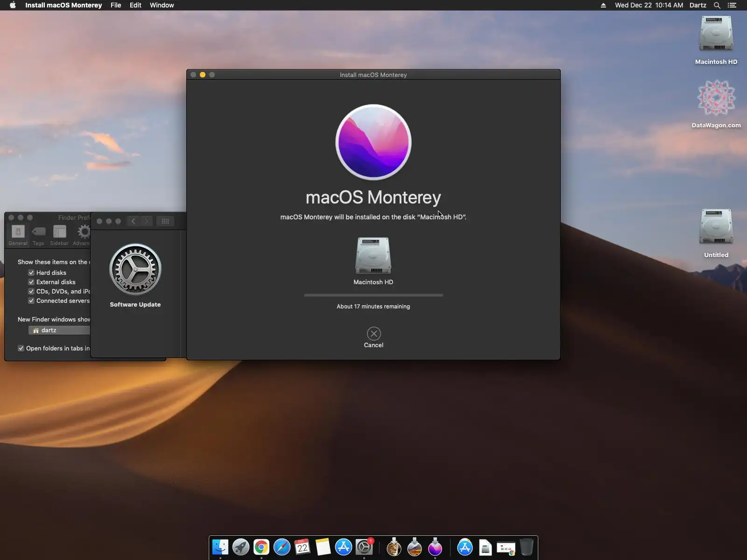Click the lion-faced macOS installer in the Dock

click(x=394, y=547)
